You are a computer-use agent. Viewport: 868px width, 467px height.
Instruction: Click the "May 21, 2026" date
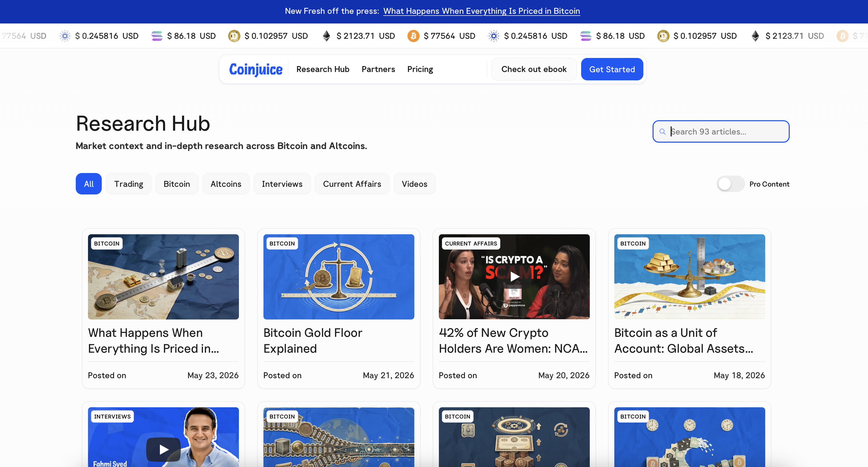tap(389, 375)
